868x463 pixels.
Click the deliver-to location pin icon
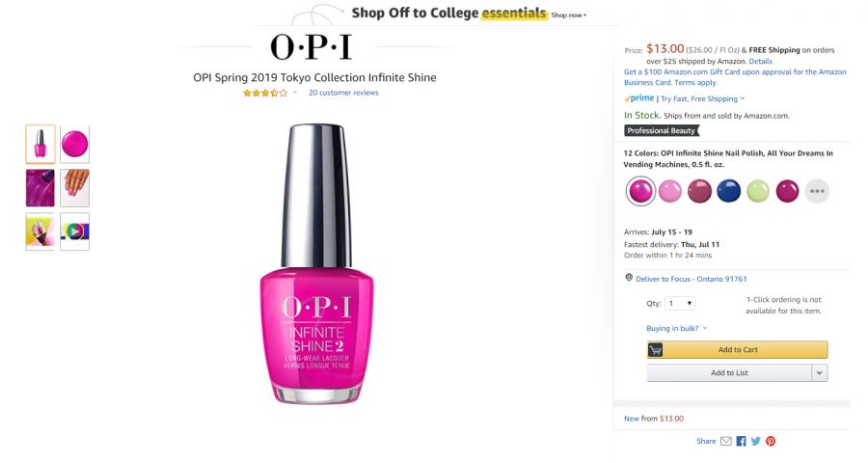(629, 278)
